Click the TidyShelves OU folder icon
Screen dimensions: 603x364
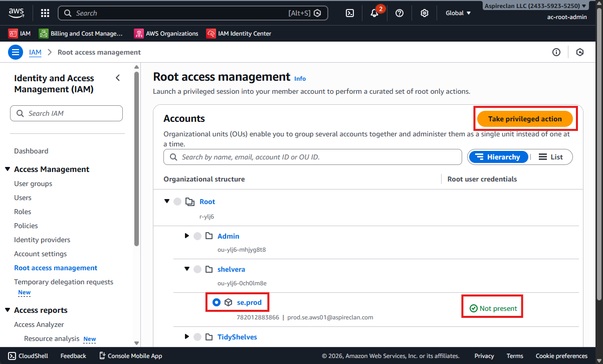pos(209,337)
